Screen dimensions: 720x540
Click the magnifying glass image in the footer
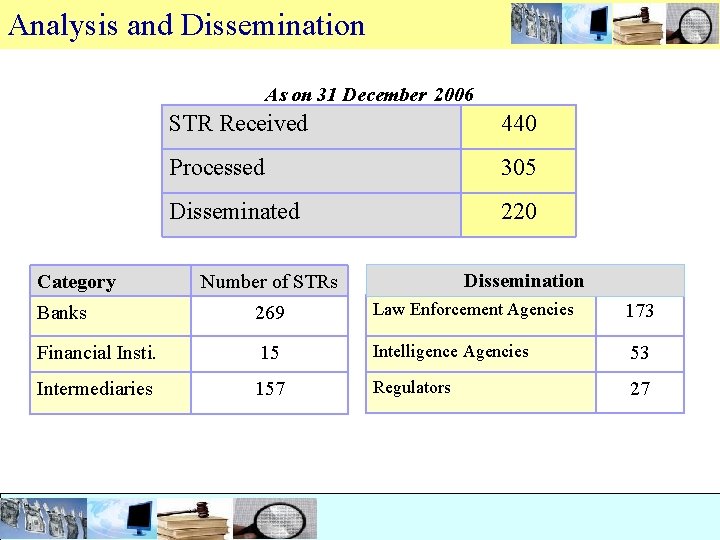pos(275,518)
